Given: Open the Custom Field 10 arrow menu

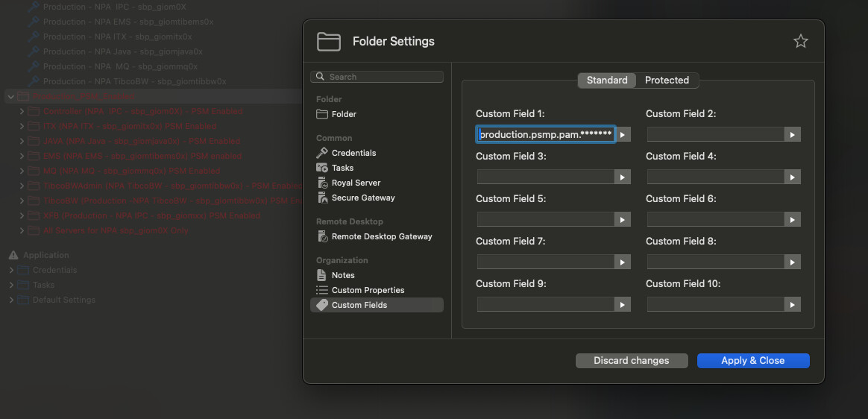Looking at the screenshot, I should (793, 305).
